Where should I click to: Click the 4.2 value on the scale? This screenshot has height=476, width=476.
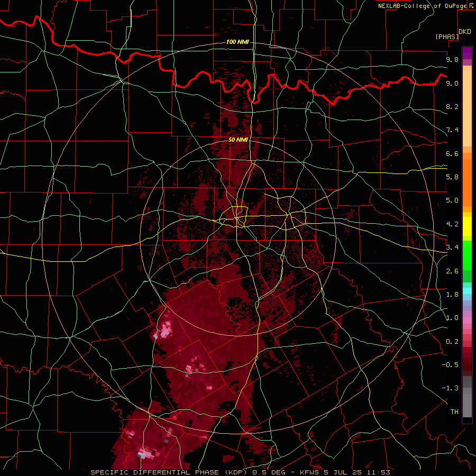coord(452,224)
